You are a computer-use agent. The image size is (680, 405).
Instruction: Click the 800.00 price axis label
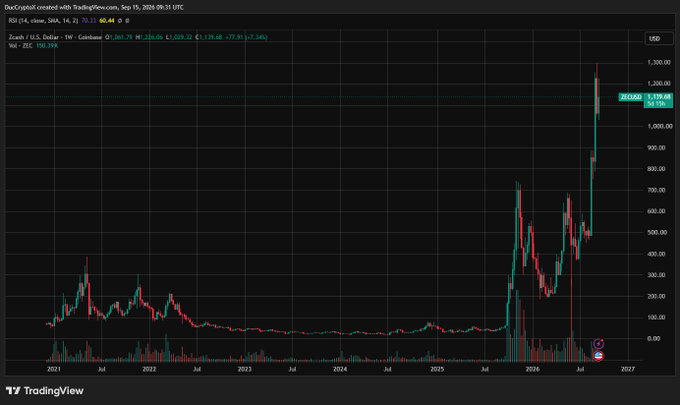click(x=656, y=169)
